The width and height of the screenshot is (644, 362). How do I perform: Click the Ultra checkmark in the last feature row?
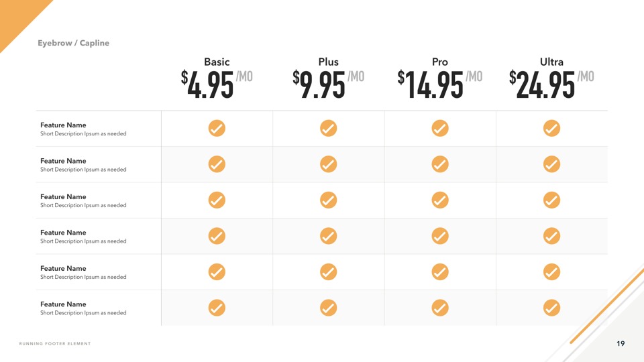pos(551,308)
